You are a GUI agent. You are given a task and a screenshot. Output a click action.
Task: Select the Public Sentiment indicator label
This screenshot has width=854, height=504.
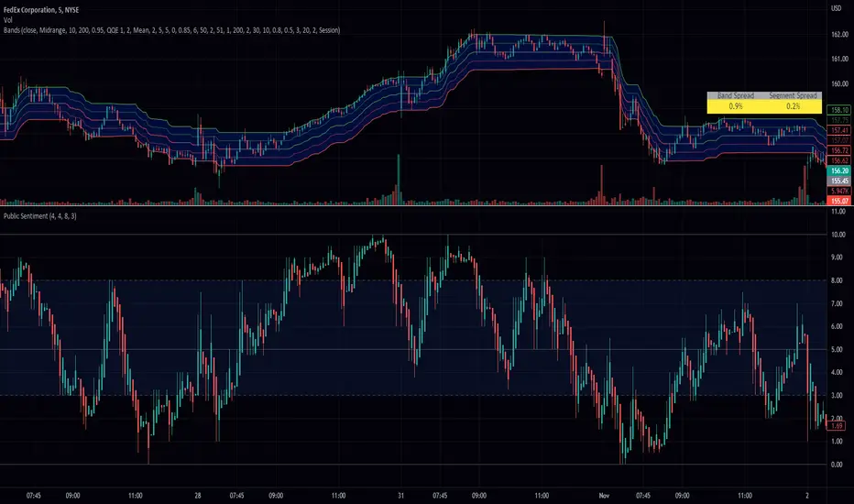pos(39,216)
